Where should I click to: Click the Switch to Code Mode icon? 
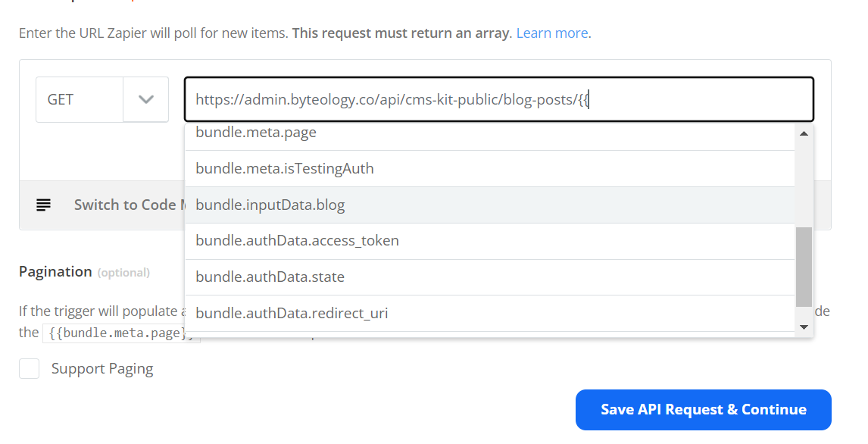(44, 205)
